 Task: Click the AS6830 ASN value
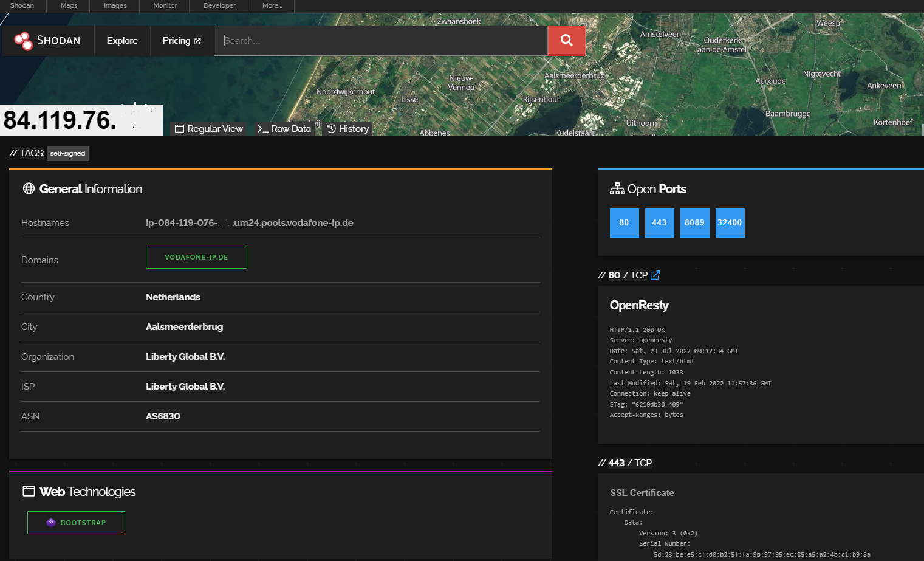tap(163, 416)
